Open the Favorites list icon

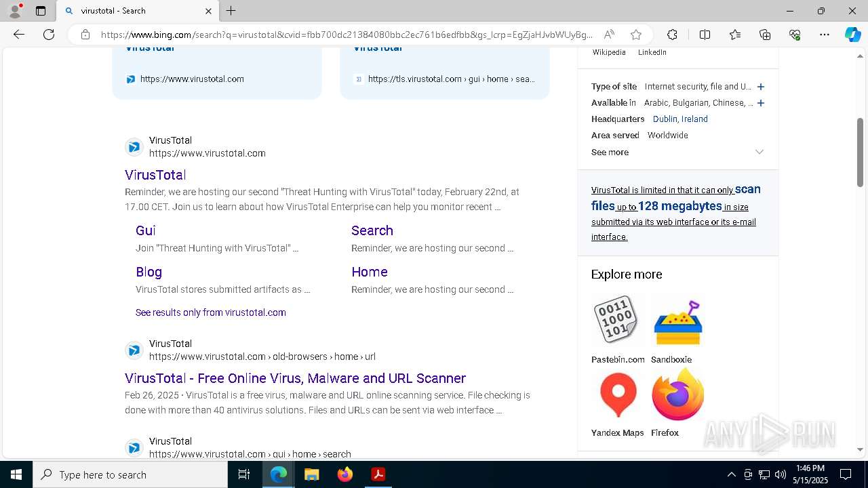coord(735,35)
